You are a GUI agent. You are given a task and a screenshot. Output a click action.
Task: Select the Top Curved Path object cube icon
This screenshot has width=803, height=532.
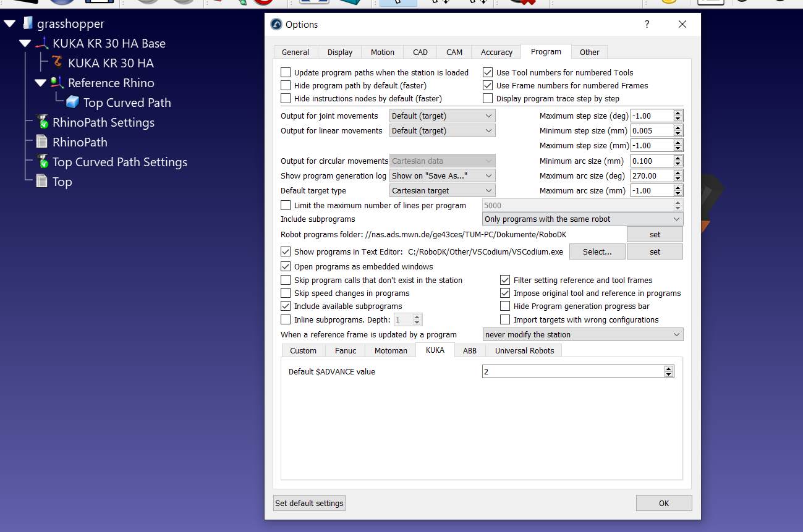73,103
